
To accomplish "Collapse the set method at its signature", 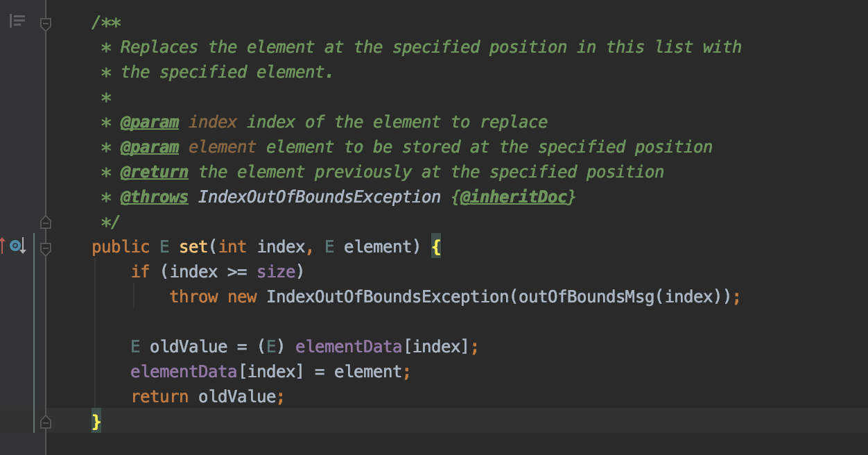I will point(46,248).
